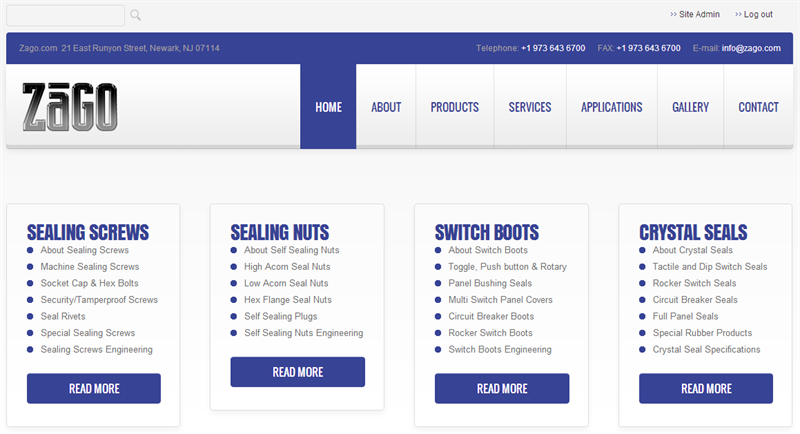Viewport: 800px width, 434px height.
Task: Click the Zago logo
Action: coord(70,107)
